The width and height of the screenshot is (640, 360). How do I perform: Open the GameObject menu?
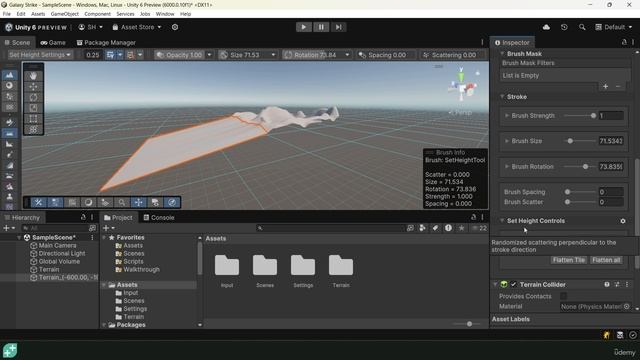(64, 14)
